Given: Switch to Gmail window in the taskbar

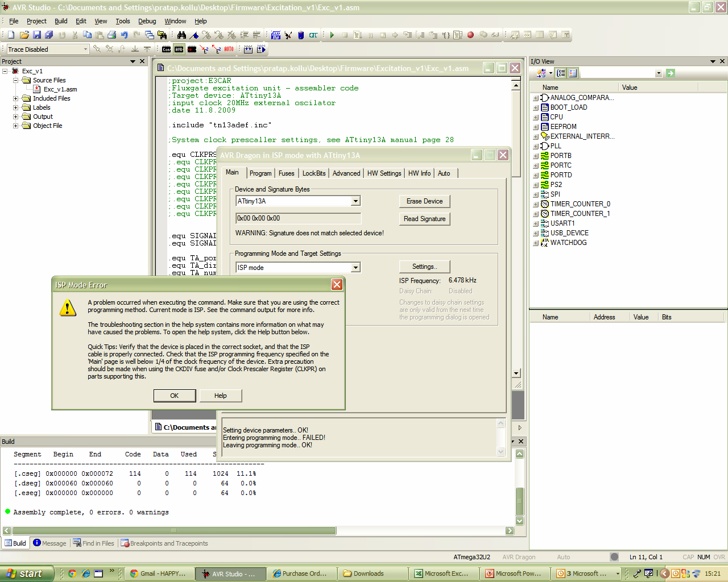Looking at the screenshot, I should 159,573.
